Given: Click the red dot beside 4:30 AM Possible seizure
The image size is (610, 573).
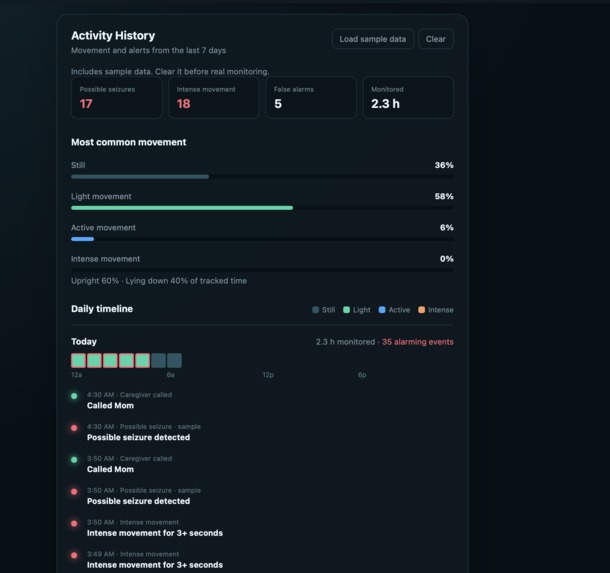Looking at the screenshot, I should [74, 428].
